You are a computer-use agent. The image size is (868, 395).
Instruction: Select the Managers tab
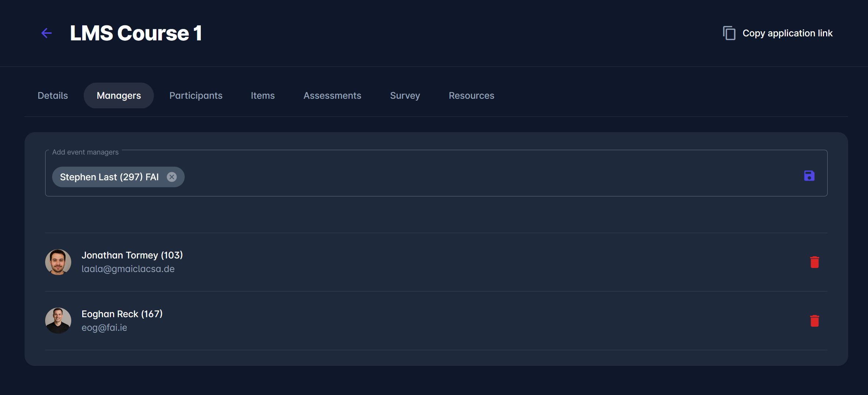point(119,95)
